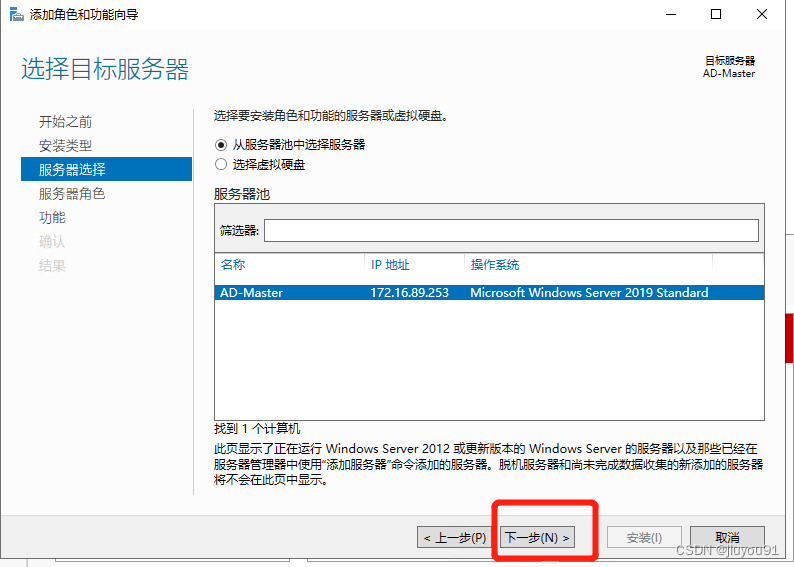Select 从服务器池中选择服务器 radio button
The image size is (794, 567).
221,145
